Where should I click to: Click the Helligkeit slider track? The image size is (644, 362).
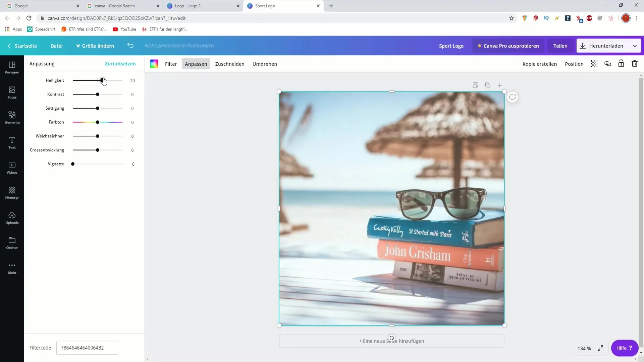[98, 80]
